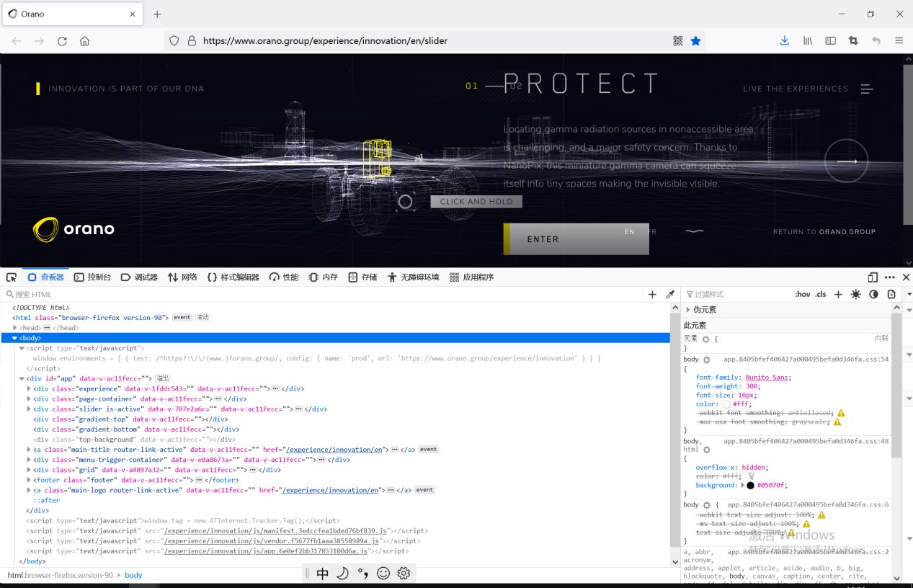Click the ENTER button on page
The height and width of the screenshot is (588, 913).
point(576,239)
